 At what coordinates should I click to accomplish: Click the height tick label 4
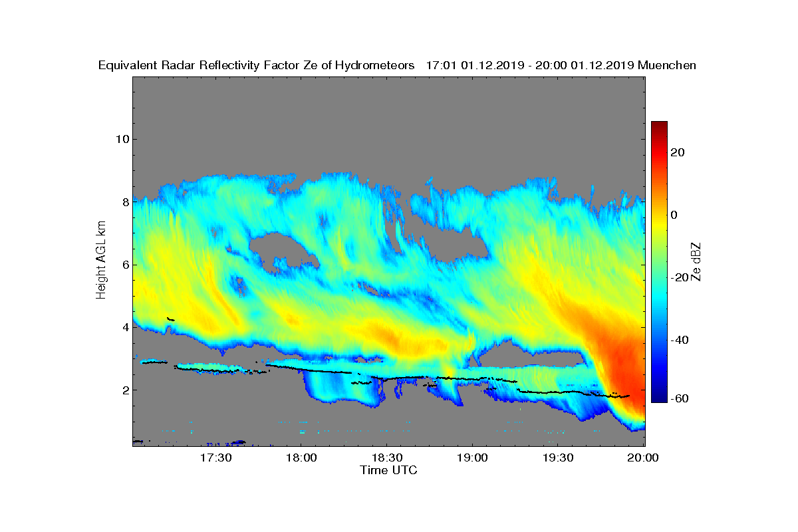point(124,327)
